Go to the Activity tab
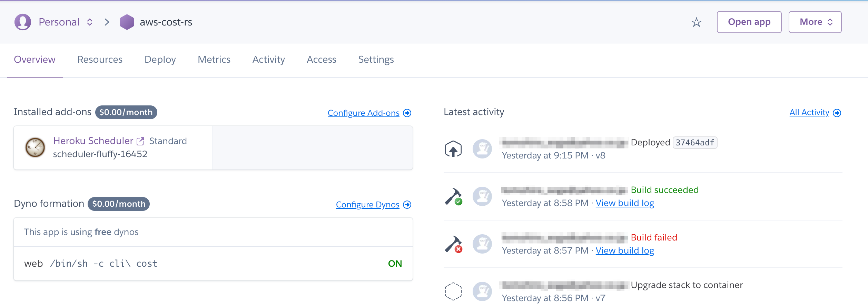868x308 pixels. click(269, 60)
